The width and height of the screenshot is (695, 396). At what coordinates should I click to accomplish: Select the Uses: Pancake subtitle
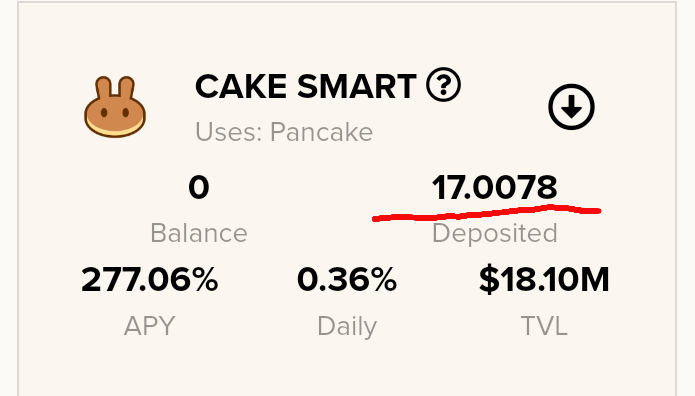click(x=284, y=132)
